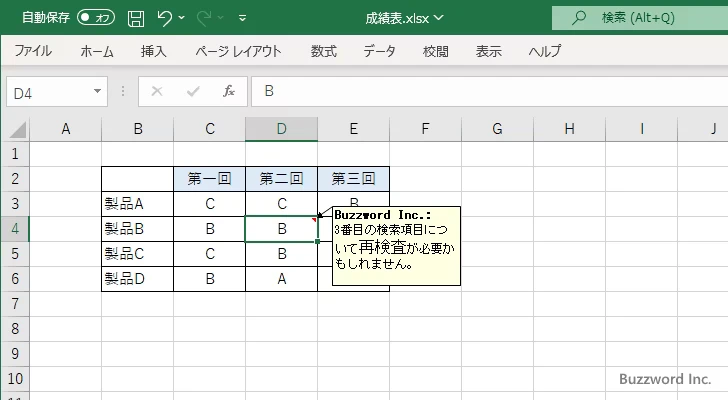The height and width of the screenshot is (400, 728).
Task: Select column A header
Action: coord(65,129)
